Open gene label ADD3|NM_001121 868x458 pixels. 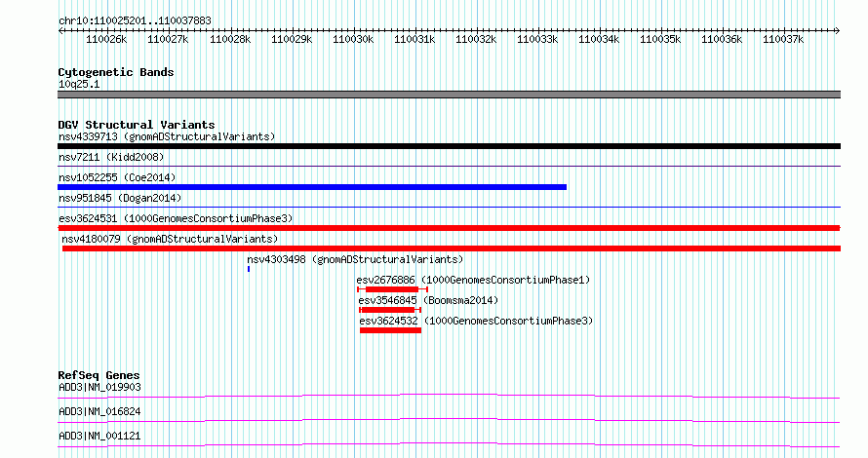coord(99,436)
